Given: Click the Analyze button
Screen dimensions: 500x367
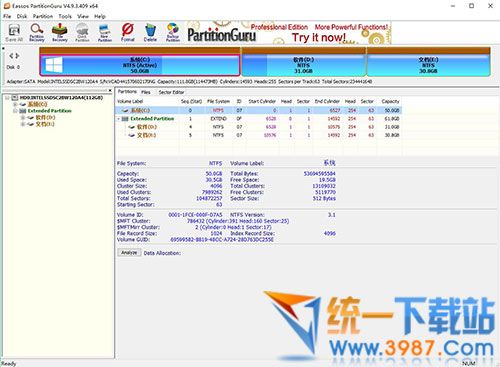Looking at the screenshot, I should 129,253.
